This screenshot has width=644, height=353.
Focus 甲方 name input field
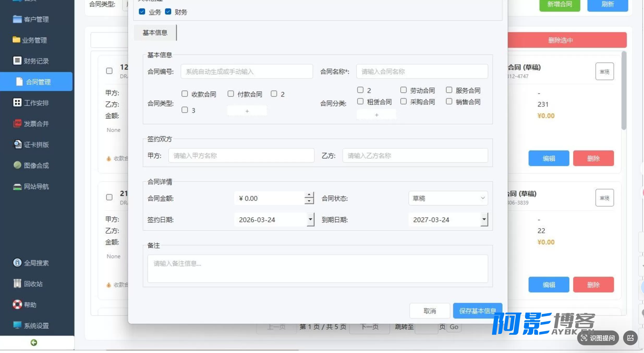pyautogui.click(x=241, y=155)
